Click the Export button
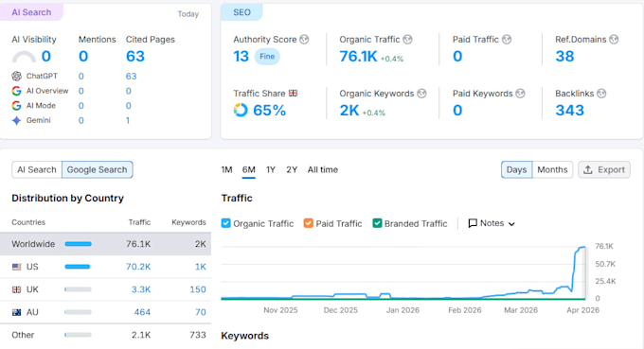644x349 pixels. 604,170
